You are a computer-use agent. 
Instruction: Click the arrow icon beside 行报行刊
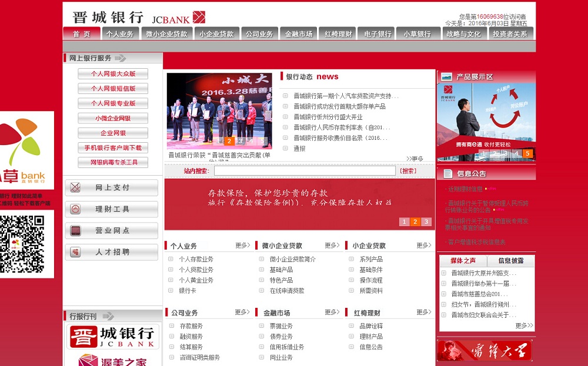(x=108, y=316)
